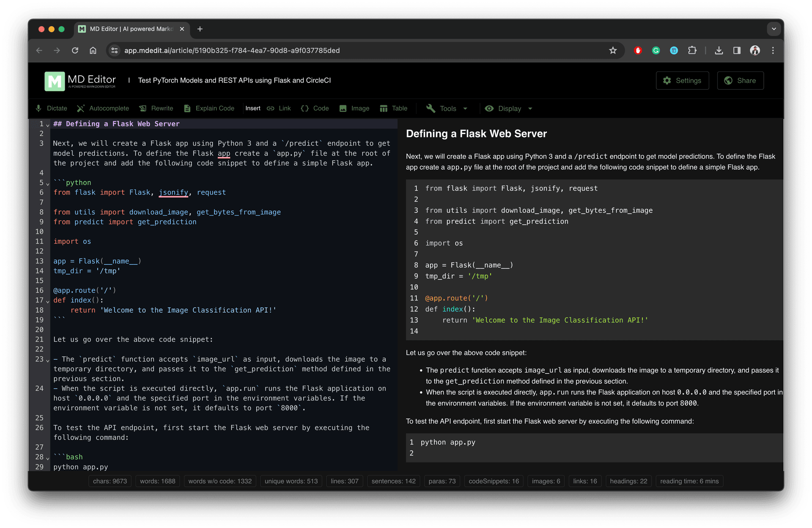Open the Settings button
Image resolution: width=812 pixels, height=528 pixels.
682,80
